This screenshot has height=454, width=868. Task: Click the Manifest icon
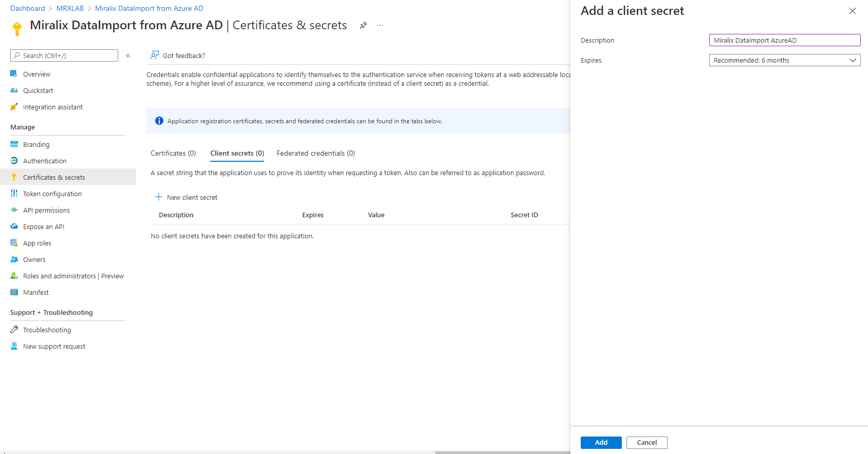[x=14, y=292]
